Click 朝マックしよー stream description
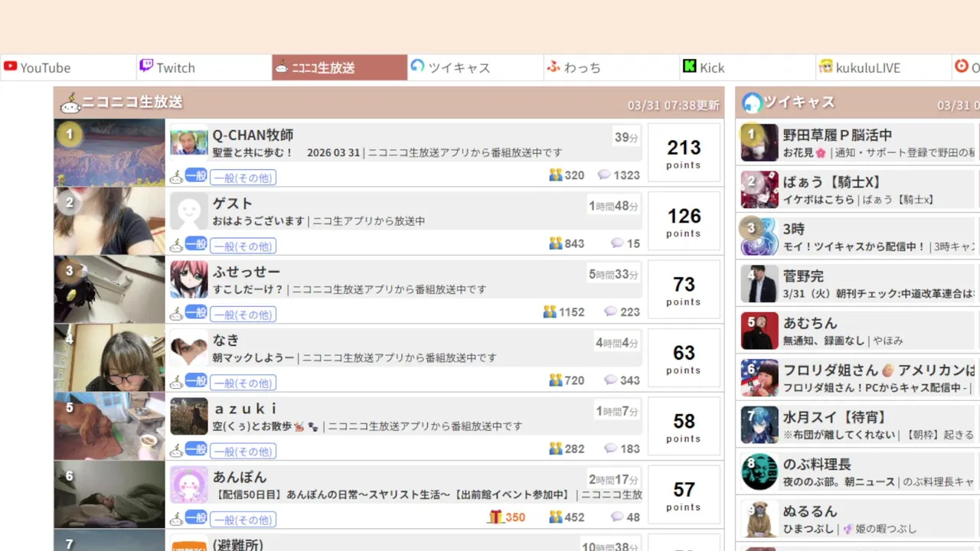980x551 pixels. (354, 358)
